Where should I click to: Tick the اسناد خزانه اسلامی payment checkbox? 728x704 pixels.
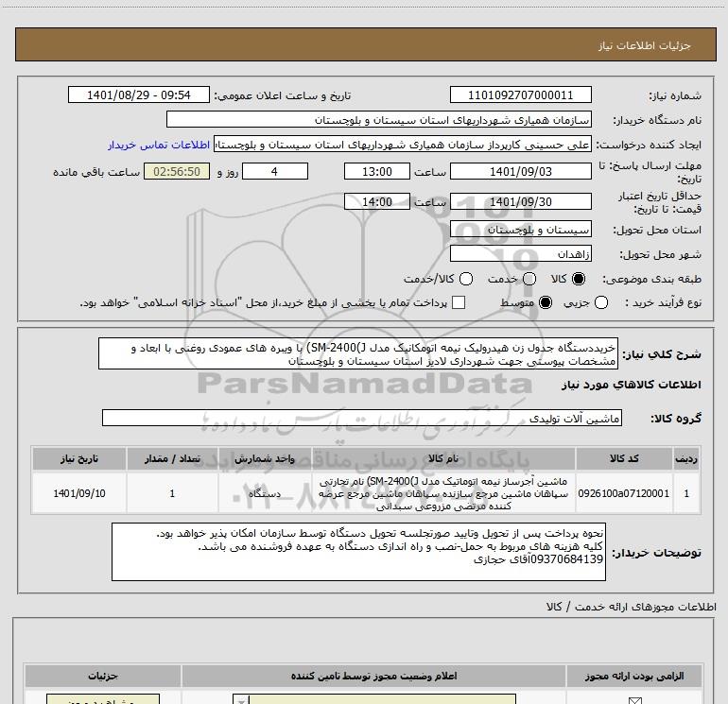point(459,302)
